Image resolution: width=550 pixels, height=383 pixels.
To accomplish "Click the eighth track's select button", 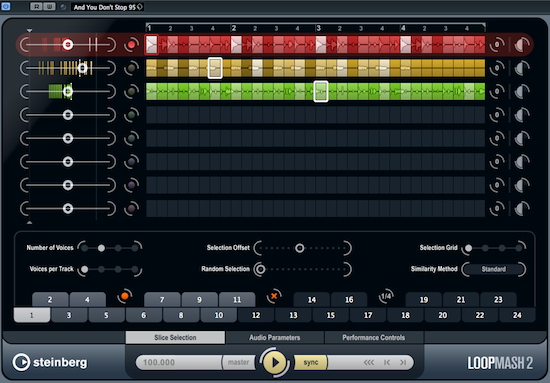I will pos(131,209).
